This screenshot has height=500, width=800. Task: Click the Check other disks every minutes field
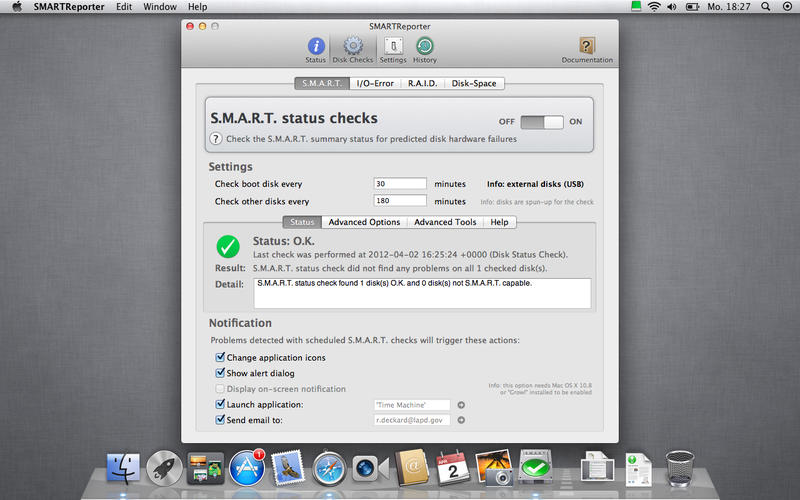(400, 201)
